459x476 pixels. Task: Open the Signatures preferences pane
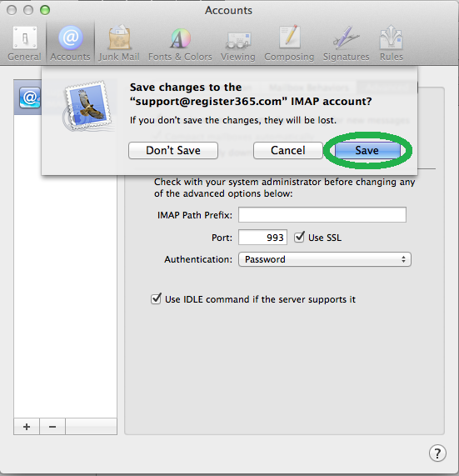(x=347, y=43)
